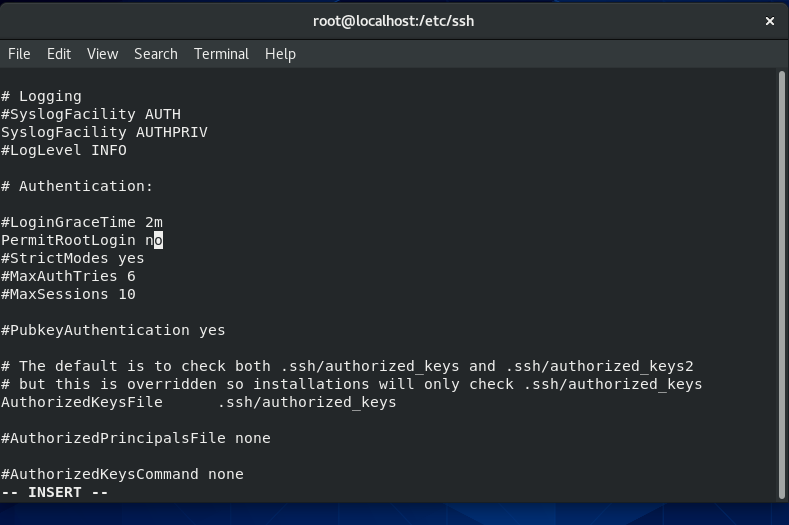Click the '#SyslogFacility AUTH' line
Screen dimensions: 789x525
click(91, 114)
